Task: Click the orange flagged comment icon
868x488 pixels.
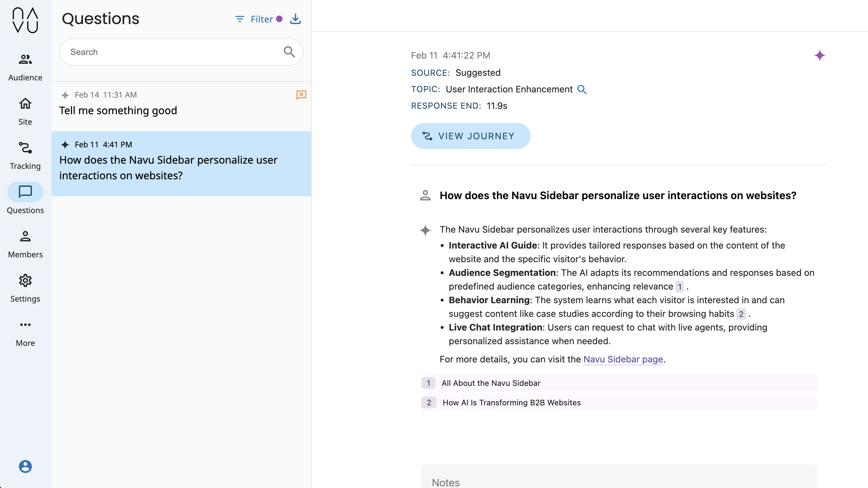Action: click(301, 95)
